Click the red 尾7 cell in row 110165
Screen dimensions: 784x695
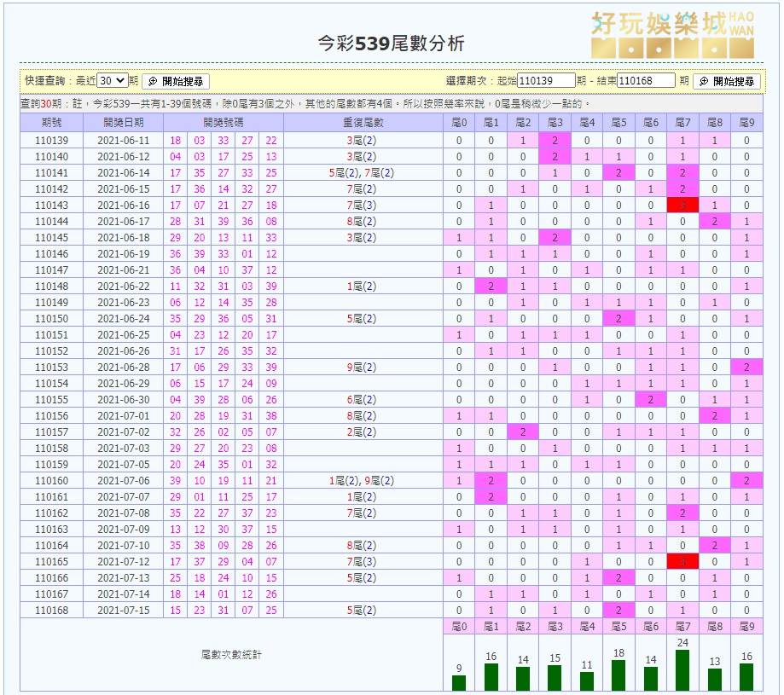682,561
